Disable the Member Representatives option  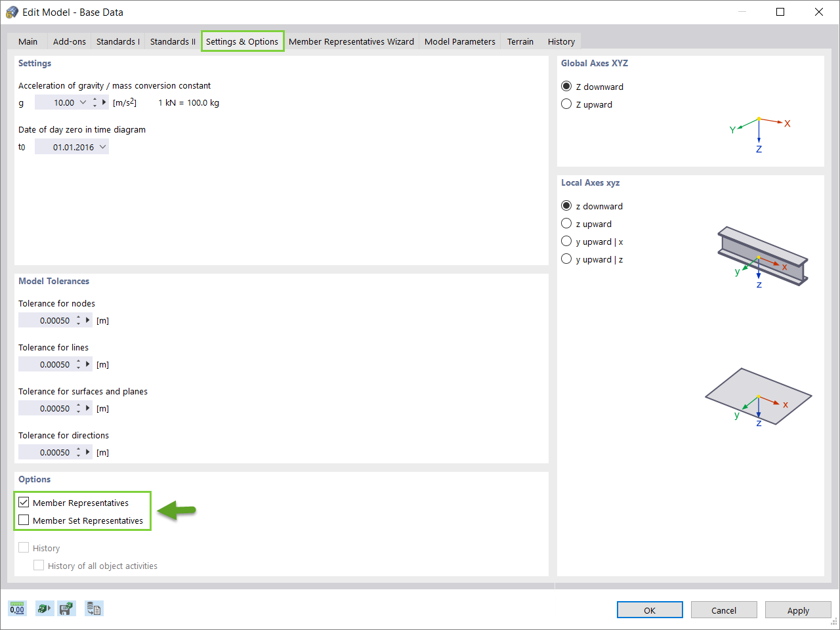coord(24,502)
